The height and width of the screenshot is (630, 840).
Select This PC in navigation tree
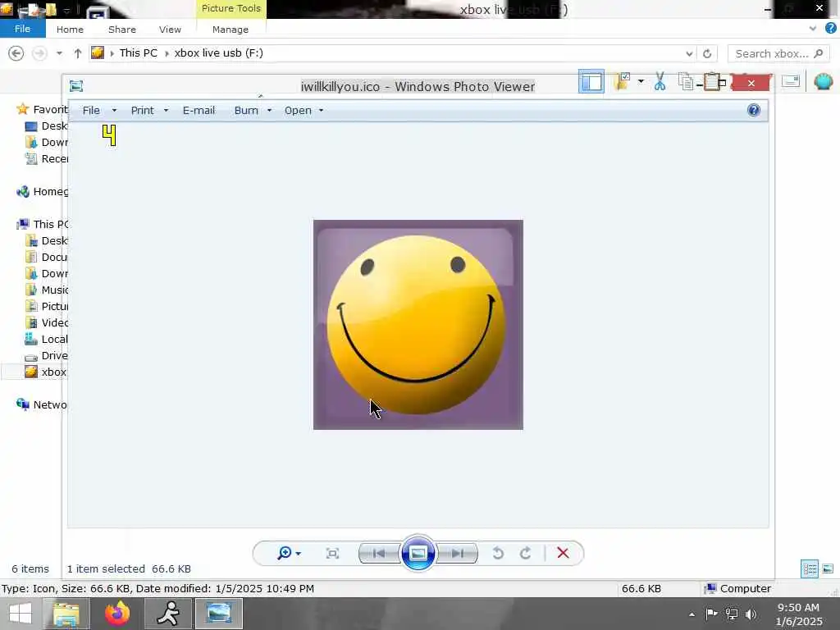pos(43,225)
